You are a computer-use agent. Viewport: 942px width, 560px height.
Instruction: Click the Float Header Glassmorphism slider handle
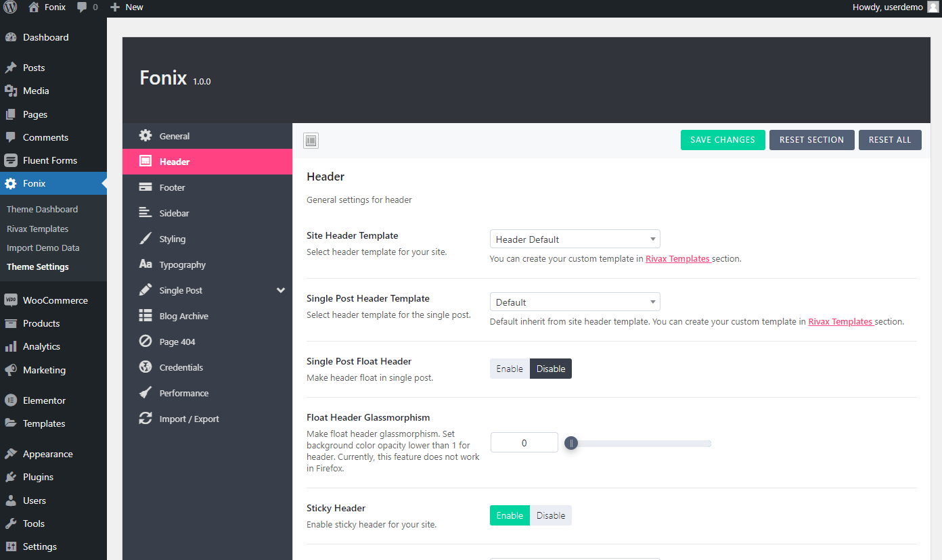pyautogui.click(x=571, y=443)
